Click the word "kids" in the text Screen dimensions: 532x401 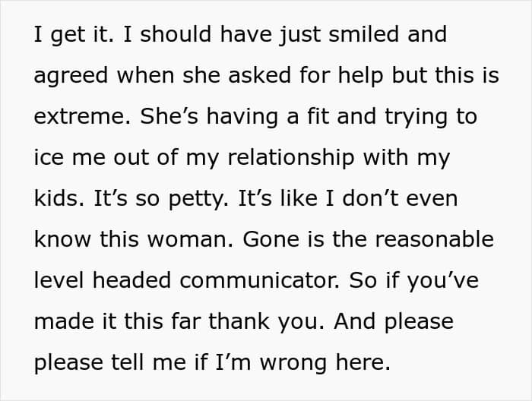click(55, 199)
